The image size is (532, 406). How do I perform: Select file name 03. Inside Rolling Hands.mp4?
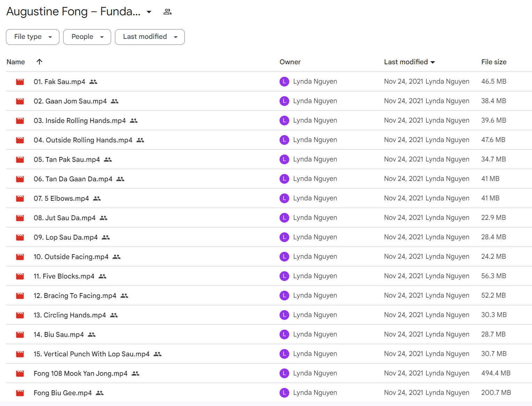point(80,121)
